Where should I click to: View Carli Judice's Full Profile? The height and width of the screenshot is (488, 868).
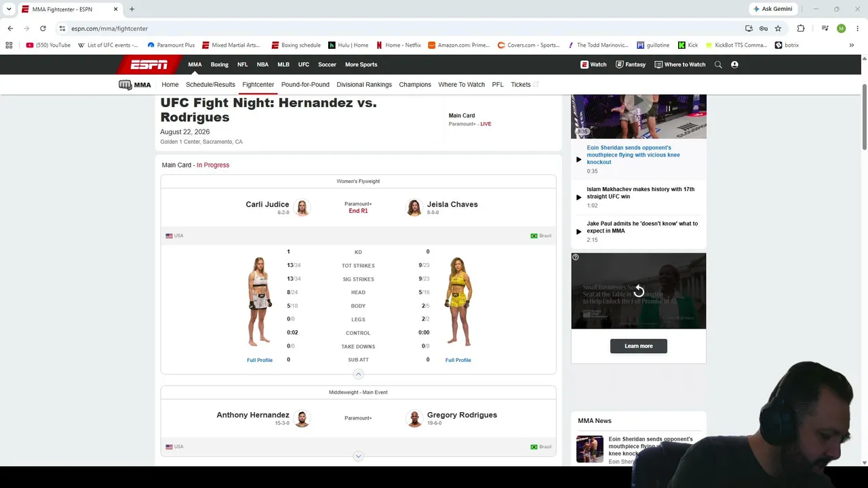coord(260,360)
